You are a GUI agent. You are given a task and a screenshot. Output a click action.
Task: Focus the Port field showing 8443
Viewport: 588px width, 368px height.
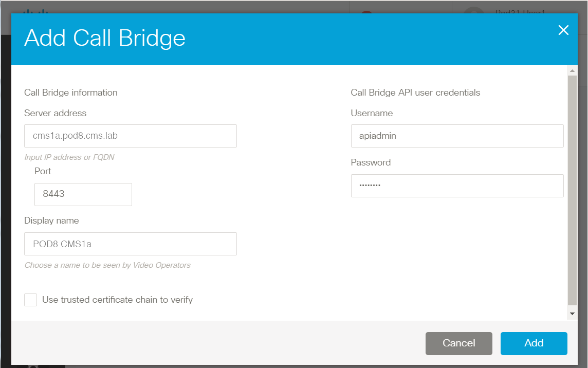click(83, 194)
